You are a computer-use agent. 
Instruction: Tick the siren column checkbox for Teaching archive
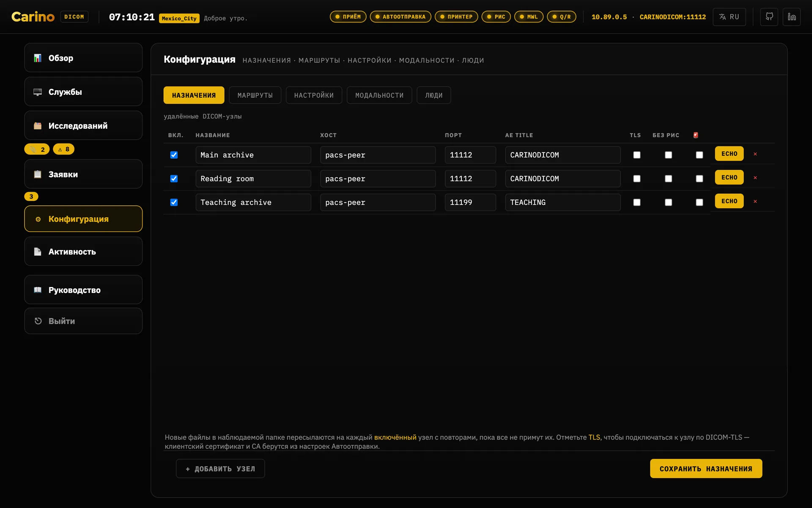click(700, 202)
